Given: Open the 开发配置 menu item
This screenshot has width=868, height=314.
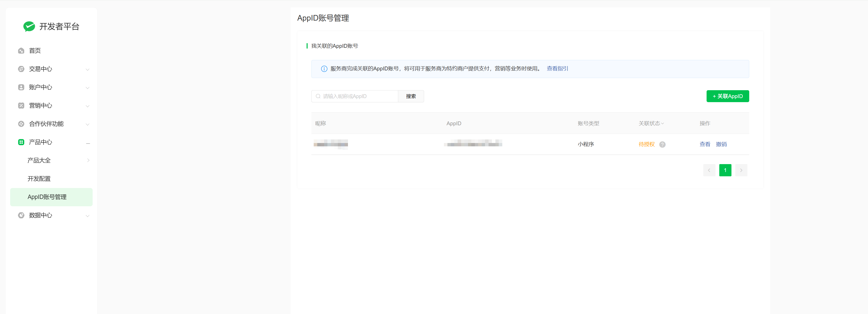Looking at the screenshot, I should pos(39,179).
